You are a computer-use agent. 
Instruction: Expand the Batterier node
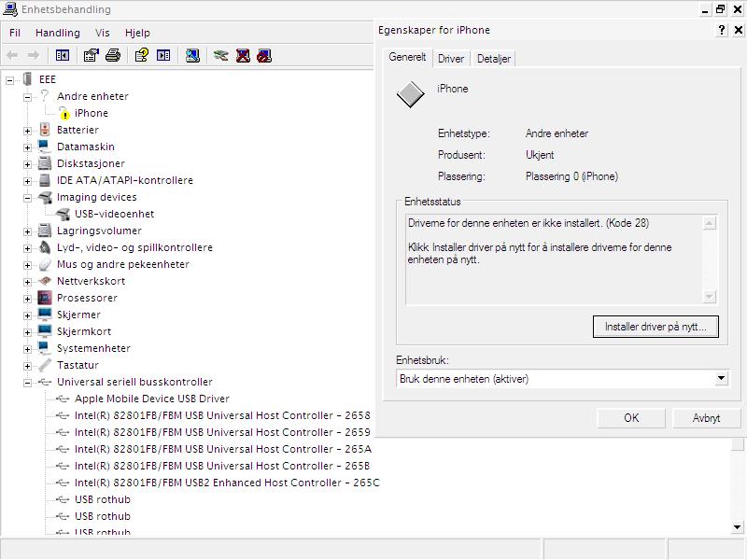[x=27, y=131]
